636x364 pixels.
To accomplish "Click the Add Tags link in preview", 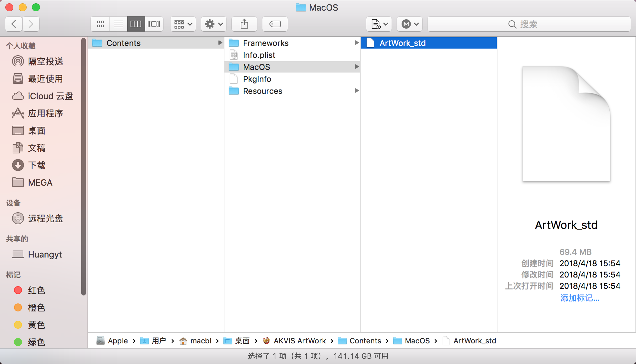I will click(x=579, y=298).
